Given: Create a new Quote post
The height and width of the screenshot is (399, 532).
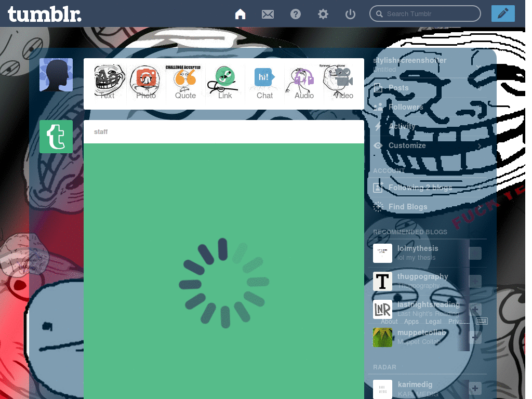Looking at the screenshot, I should click(x=185, y=83).
